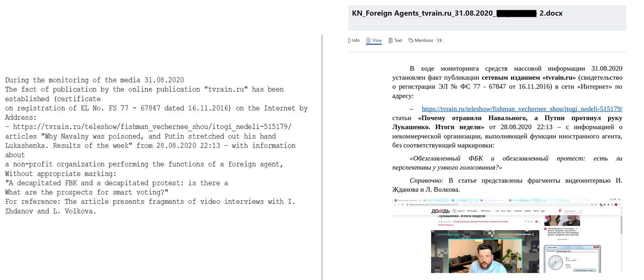Viewport: 644px width, 280px height.
Task: Click the bold «сетевым изданием «tvrain.ru»» text
Action: [529, 77]
